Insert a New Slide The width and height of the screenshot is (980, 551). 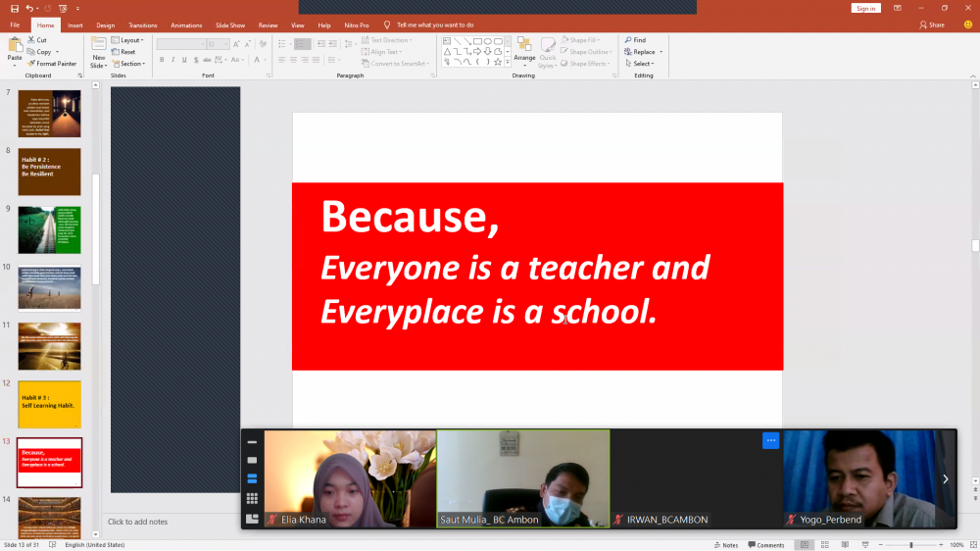[99, 46]
